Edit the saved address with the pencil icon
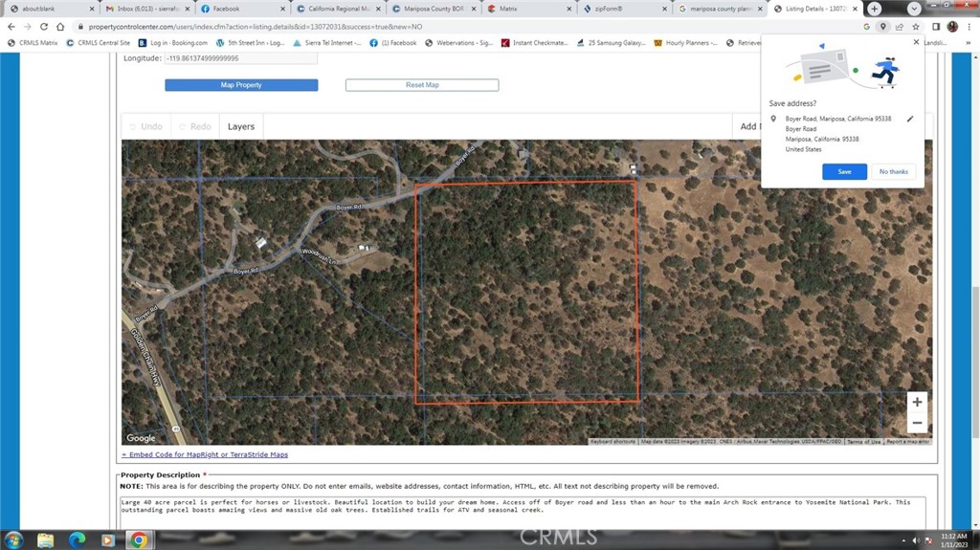The width and height of the screenshot is (980, 550). pyautogui.click(x=910, y=119)
